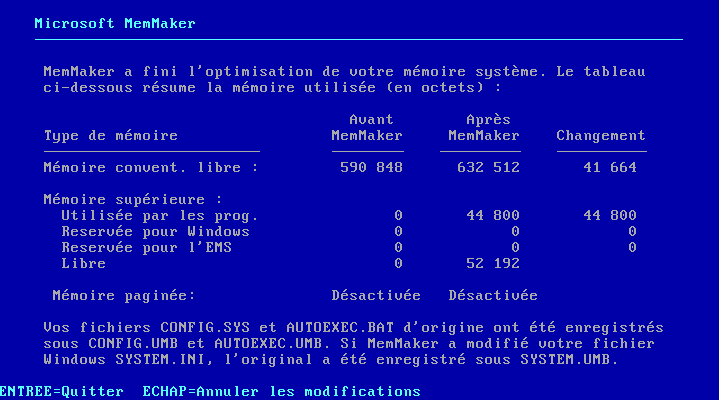This screenshot has width=719, height=400.
Task: Click the Avant value 0 in the Libre row
Action: coord(398,264)
